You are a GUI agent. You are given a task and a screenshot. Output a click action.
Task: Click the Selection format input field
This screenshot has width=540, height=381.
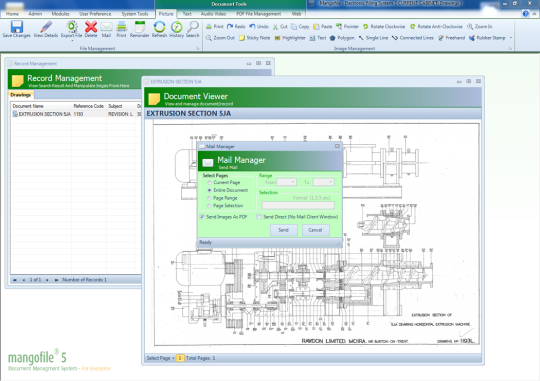298,206
